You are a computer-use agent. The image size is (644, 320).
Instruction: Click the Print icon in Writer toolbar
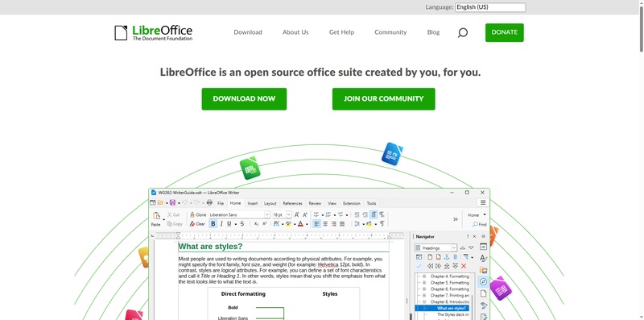[x=209, y=203]
